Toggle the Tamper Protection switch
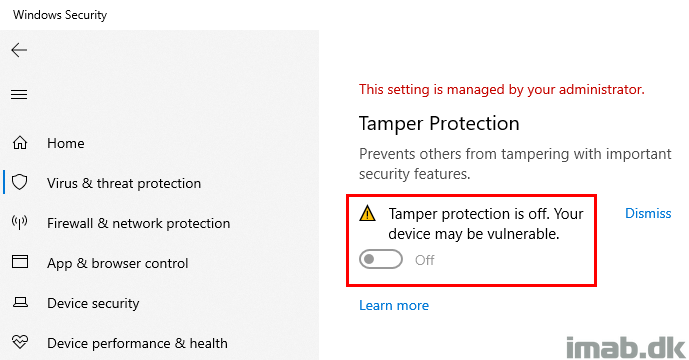 tap(381, 259)
